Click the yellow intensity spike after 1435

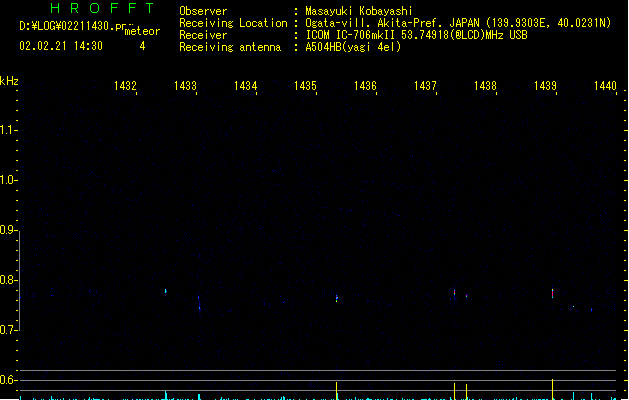[337, 390]
